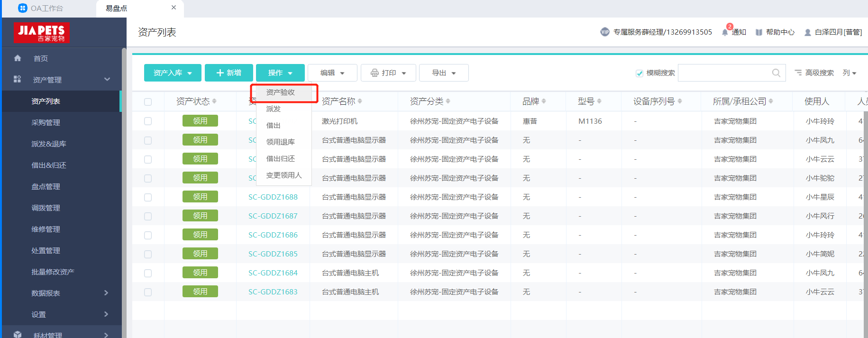
Task: Click the 帮助中心 book icon
Action: (x=759, y=32)
